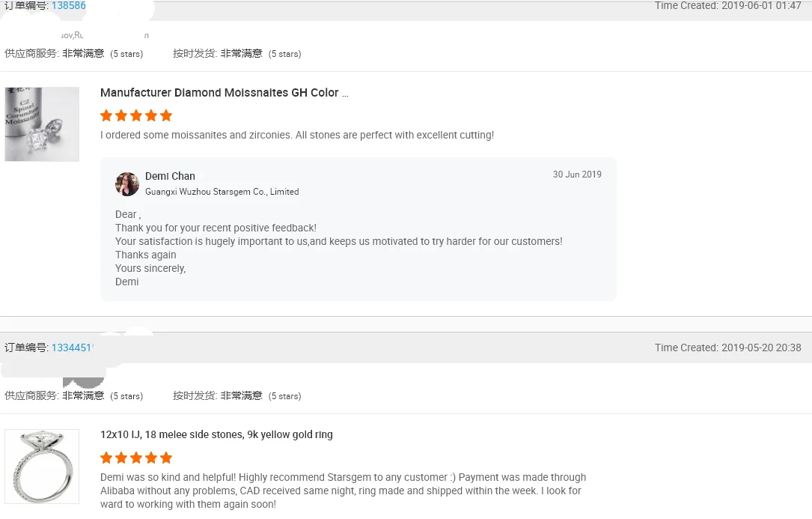The width and height of the screenshot is (812, 519).
Task: Click the moissanites and zirconies review text
Action: tap(296, 136)
